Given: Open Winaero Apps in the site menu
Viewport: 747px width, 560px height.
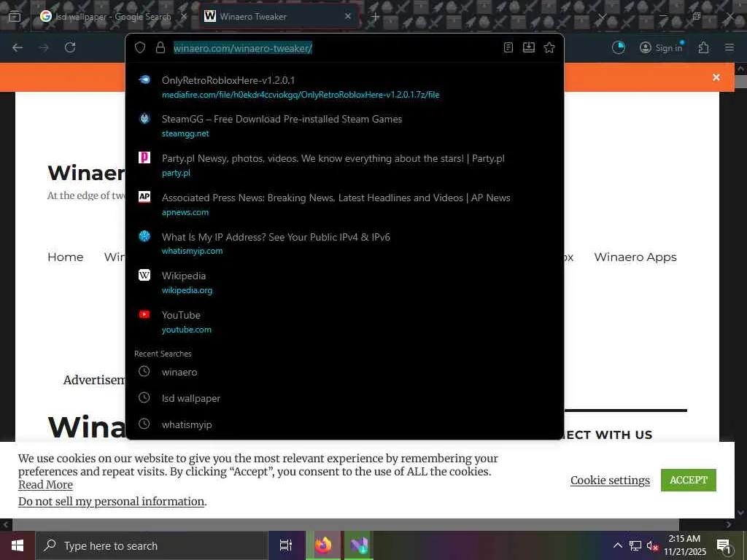Looking at the screenshot, I should pyautogui.click(x=635, y=257).
